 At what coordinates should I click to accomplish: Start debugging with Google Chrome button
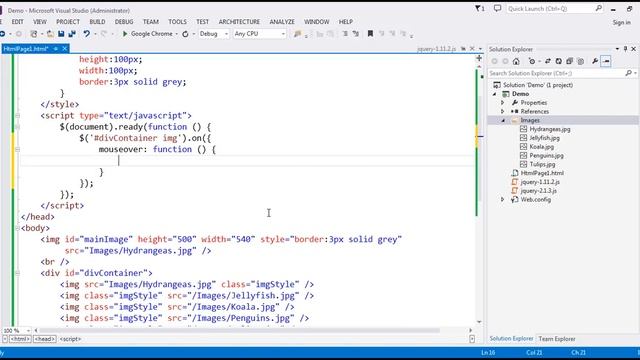pos(147,34)
